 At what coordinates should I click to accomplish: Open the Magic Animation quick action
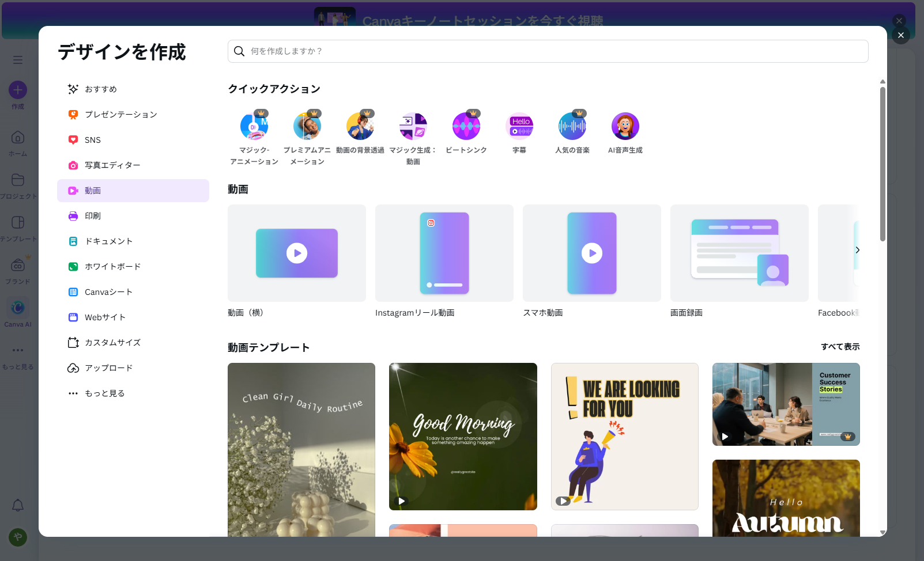[x=254, y=127]
